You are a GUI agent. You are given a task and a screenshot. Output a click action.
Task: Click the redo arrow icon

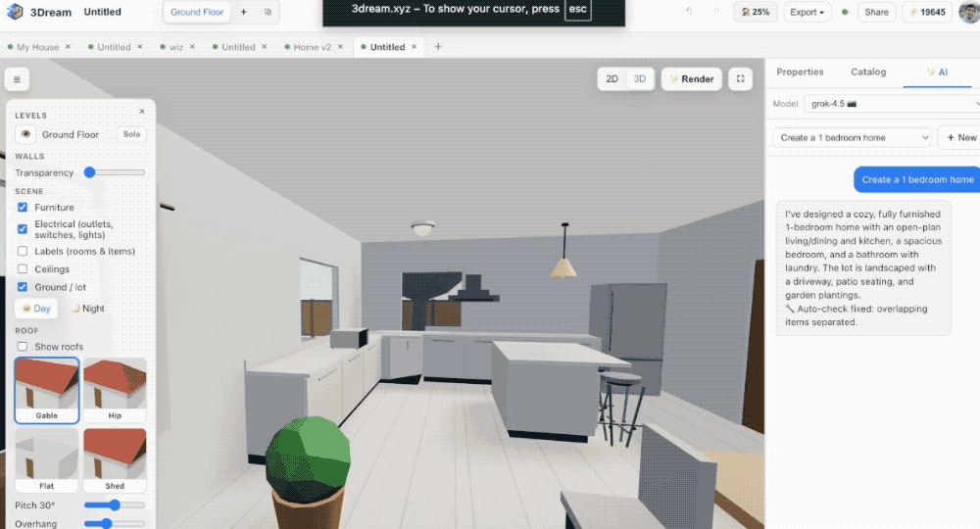tap(716, 12)
